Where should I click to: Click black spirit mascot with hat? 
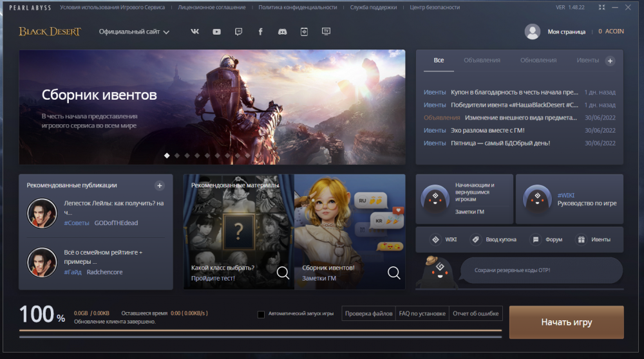pyautogui.click(x=437, y=272)
